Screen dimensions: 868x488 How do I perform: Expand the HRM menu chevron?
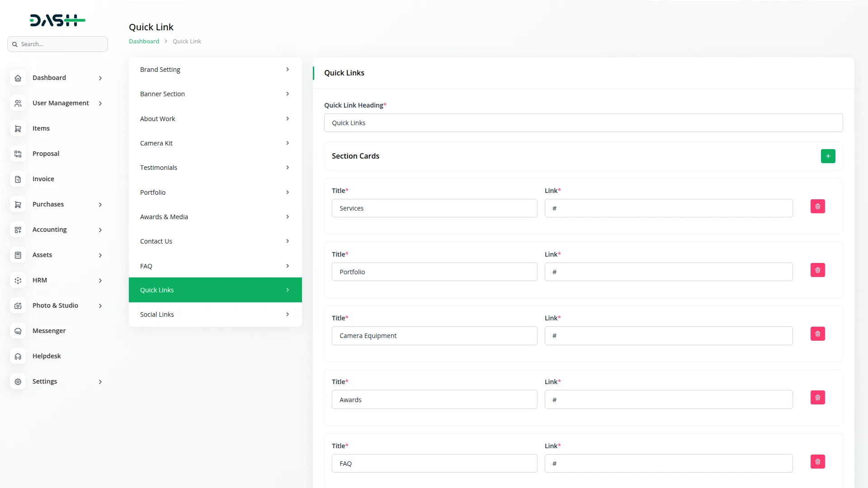100,281
